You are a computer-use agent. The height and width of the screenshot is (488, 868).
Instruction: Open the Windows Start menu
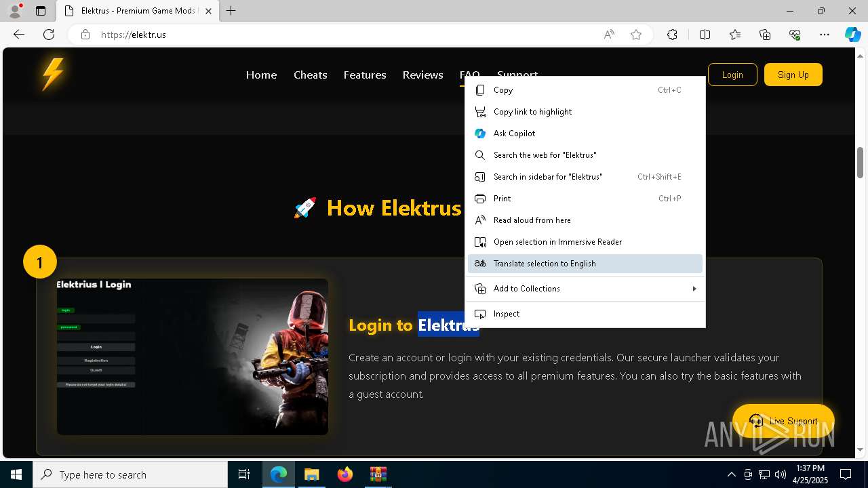pyautogui.click(x=16, y=474)
